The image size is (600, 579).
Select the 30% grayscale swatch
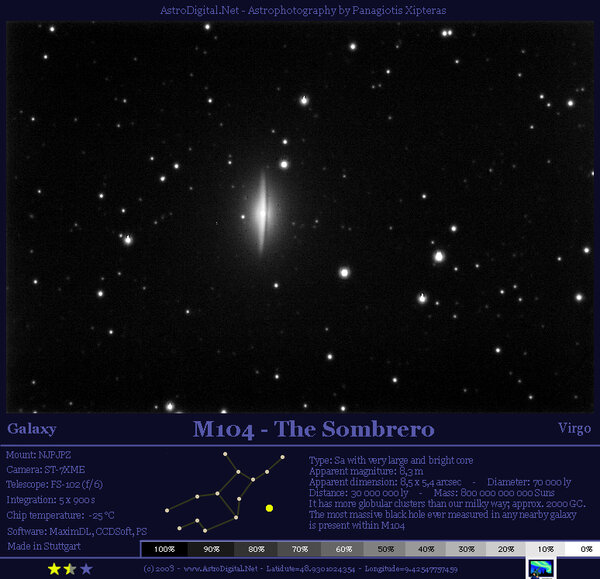pos(466,549)
